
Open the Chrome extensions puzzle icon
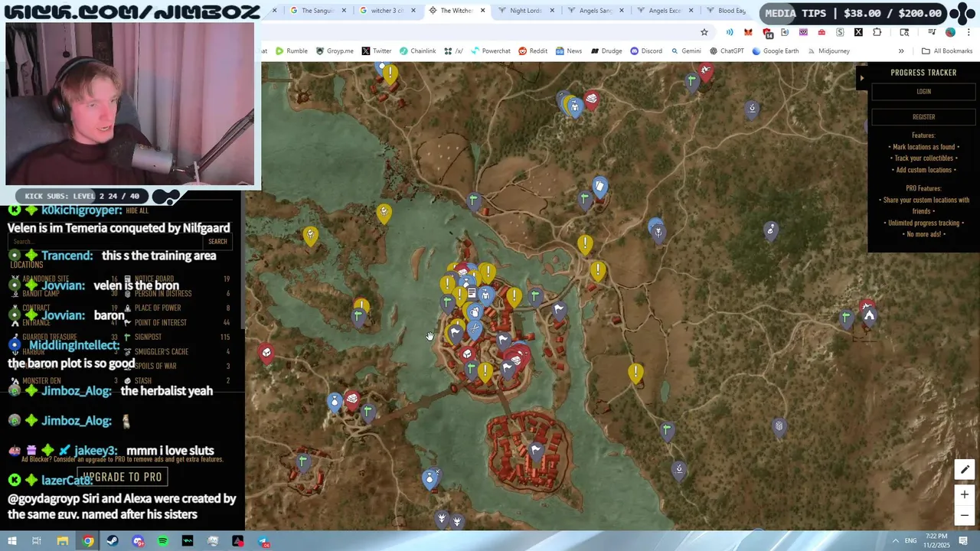[877, 32]
